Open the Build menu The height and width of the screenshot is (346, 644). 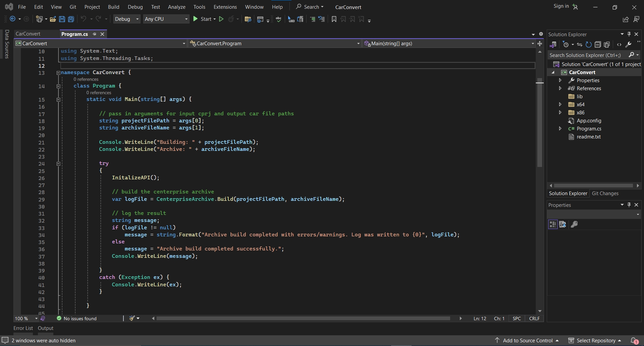113,7
